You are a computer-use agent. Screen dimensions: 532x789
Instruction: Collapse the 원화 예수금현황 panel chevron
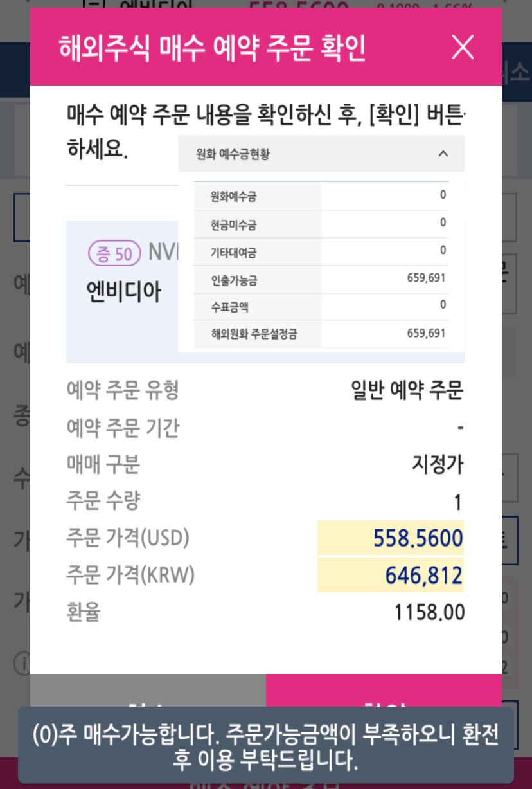[443, 154]
